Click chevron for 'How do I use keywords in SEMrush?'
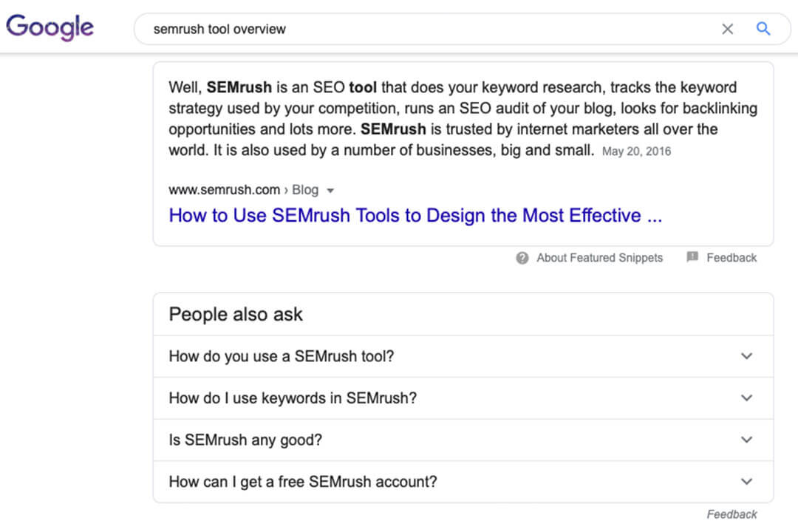Image resolution: width=798 pixels, height=532 pixels. tap(746, 398)
